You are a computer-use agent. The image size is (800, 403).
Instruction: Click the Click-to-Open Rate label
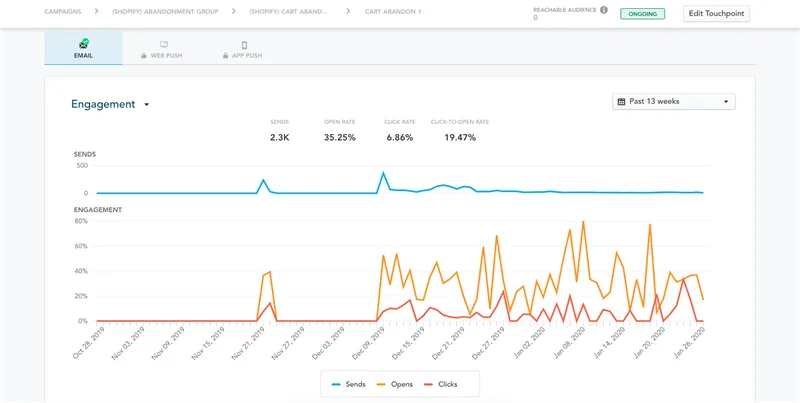click(460, 122)
